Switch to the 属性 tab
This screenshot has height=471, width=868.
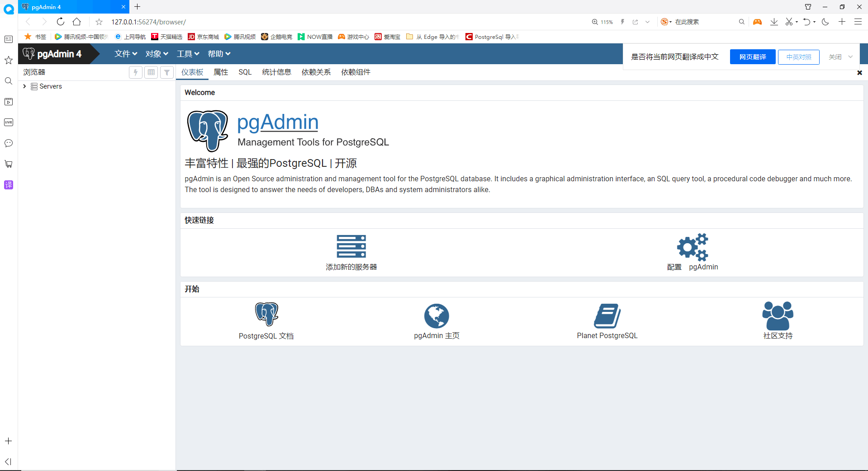pyautogui.click(x=221, y=72)
